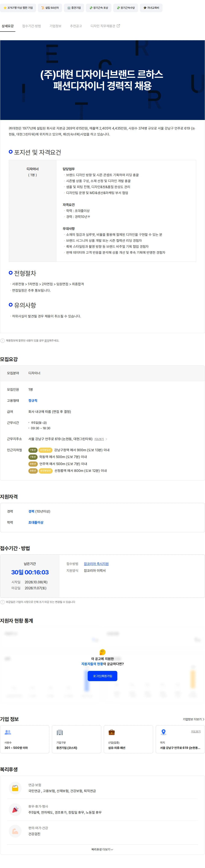This screenshot has width=205, height=868.
Task: Click 7호선 badge for 강남구청역
Action: (x=33, y=450)
